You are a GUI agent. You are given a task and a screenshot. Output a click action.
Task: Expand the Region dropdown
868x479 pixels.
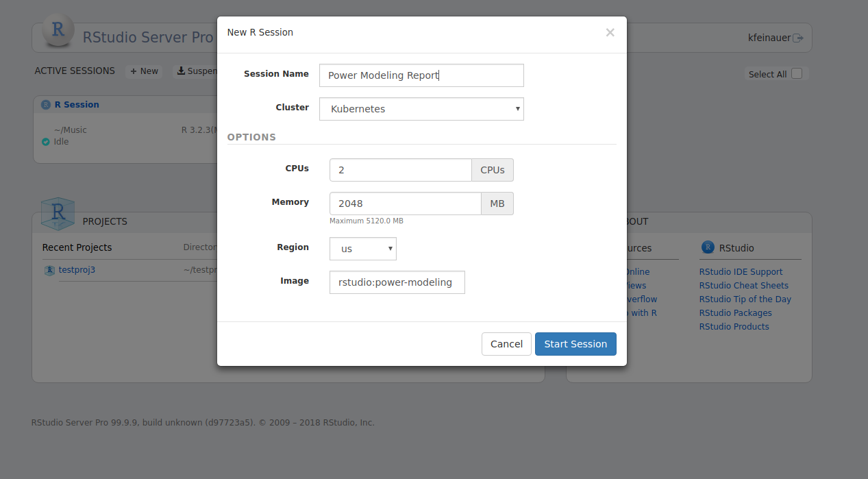point(362,249)
